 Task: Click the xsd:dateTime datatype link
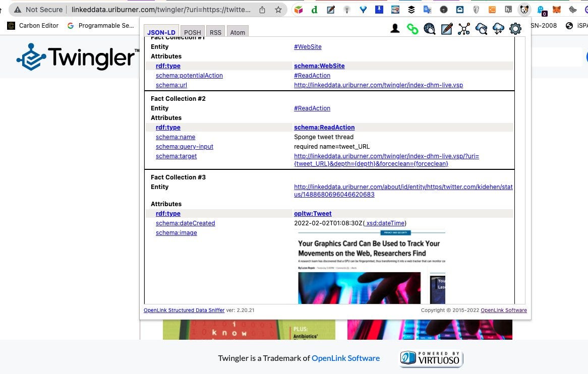385,223
